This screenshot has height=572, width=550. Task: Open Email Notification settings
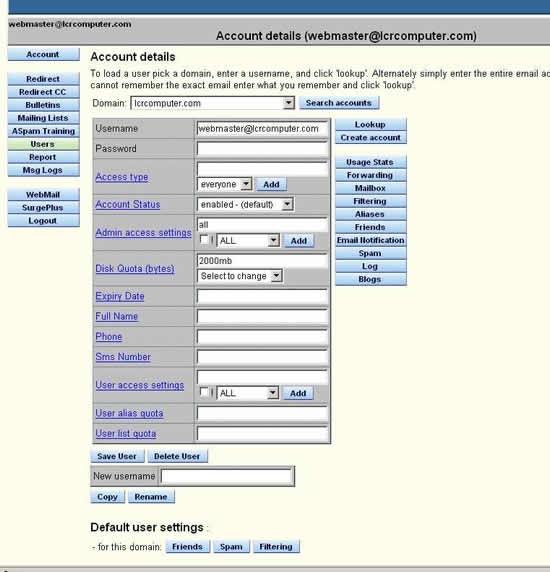371,240
